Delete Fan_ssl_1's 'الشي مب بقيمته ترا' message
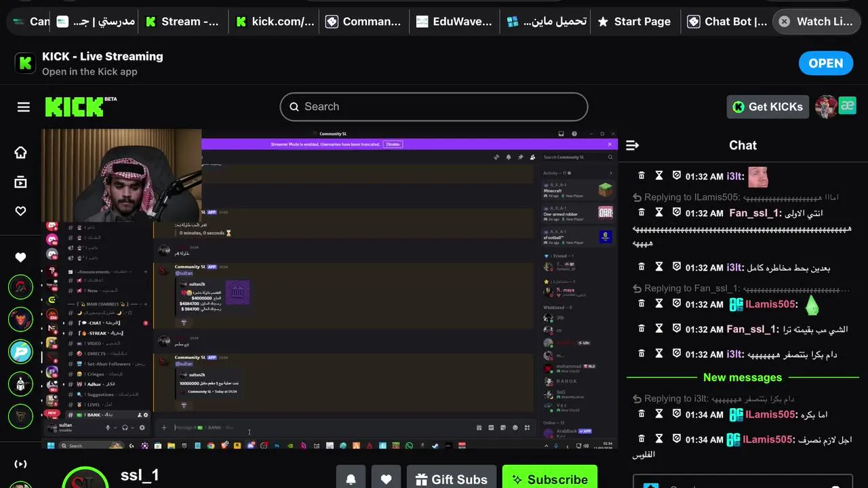868x488 pixels. [x=642, y=329]
